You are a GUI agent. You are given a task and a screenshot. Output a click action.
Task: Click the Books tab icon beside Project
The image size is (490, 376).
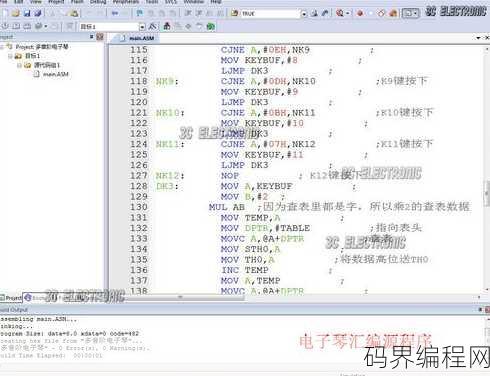[x=28, y=297]
